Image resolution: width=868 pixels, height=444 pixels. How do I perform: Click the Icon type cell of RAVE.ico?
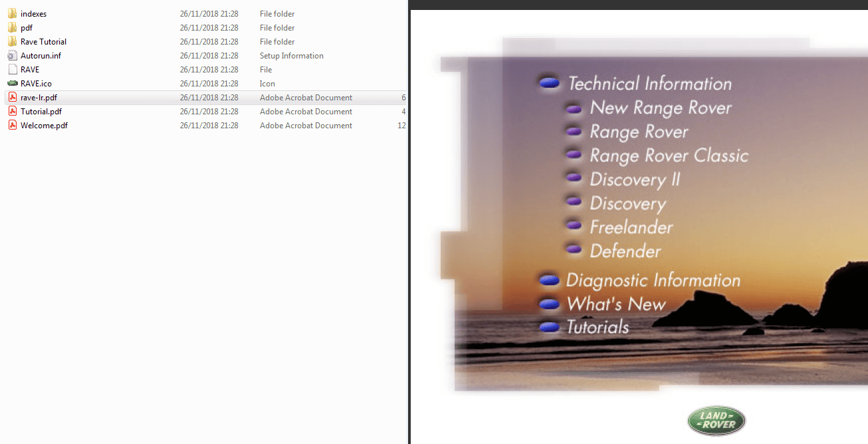[267, 84]
